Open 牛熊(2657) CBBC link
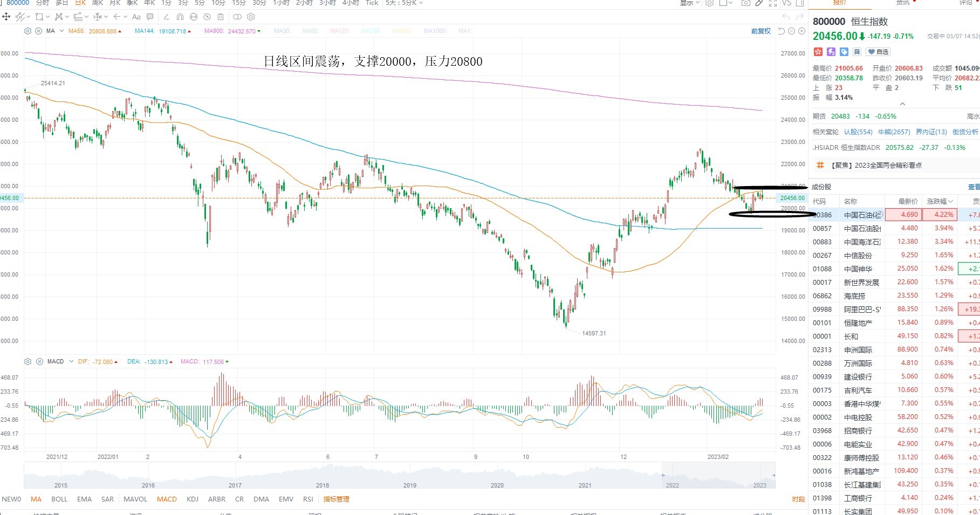This screenshot has height=515, width=980. click(894, 132)
